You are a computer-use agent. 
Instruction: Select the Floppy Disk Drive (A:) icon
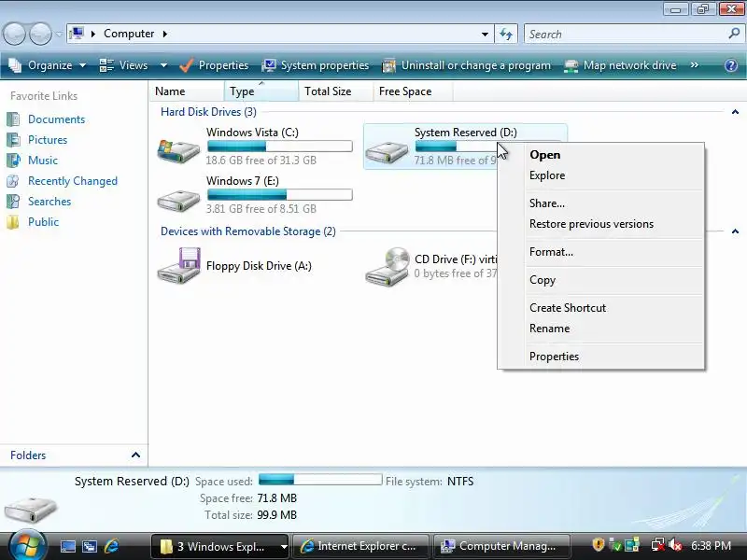click(x=178, y=266)
